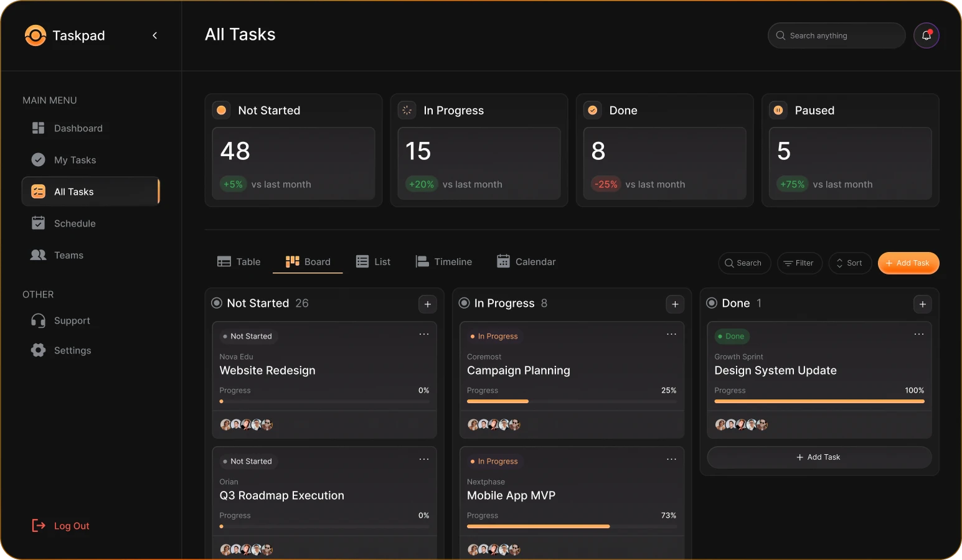Switch to the Timeline view tab
962x560 pixels.
pos(444,262)
